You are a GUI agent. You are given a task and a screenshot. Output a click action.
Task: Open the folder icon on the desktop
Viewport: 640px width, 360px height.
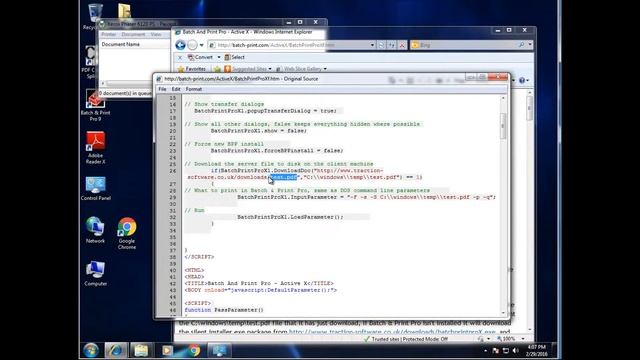(124, 11)
